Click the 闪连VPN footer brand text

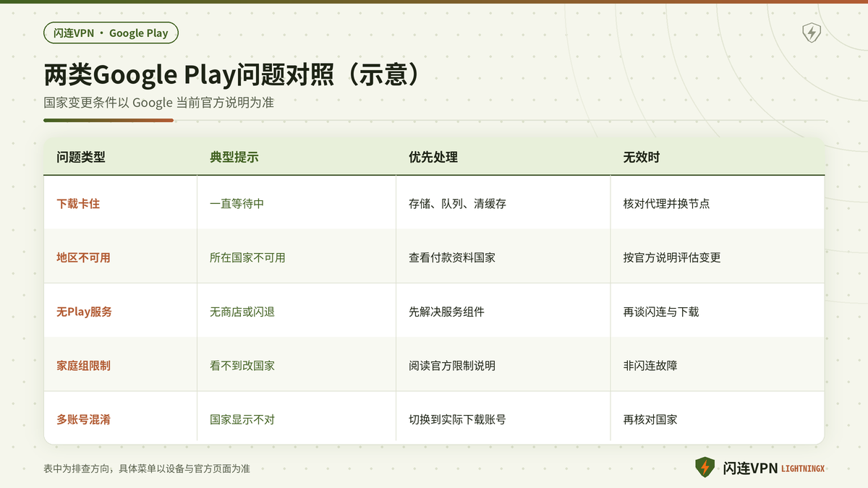coord(750,468)
